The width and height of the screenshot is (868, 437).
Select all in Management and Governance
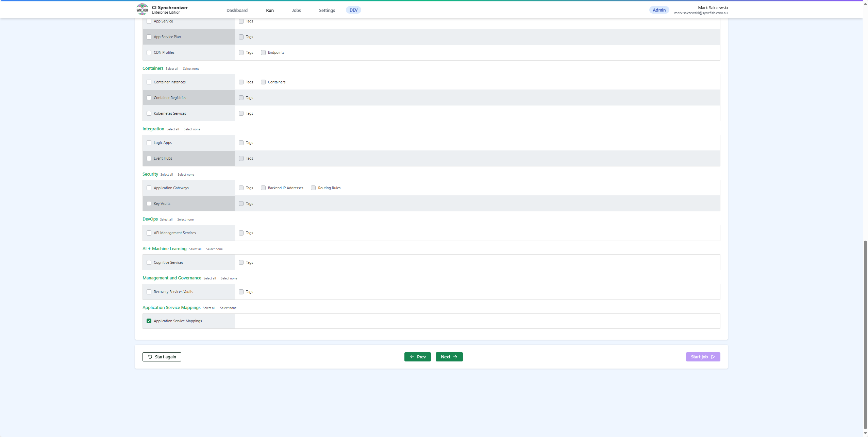[x=210, y=278]
